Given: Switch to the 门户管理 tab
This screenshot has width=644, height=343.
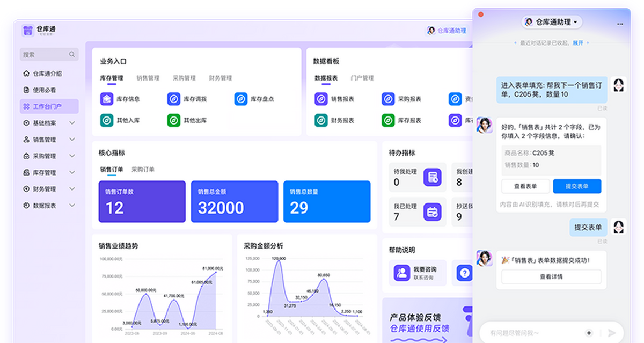Looking at the screenshot, I should (x=362, y=78).
